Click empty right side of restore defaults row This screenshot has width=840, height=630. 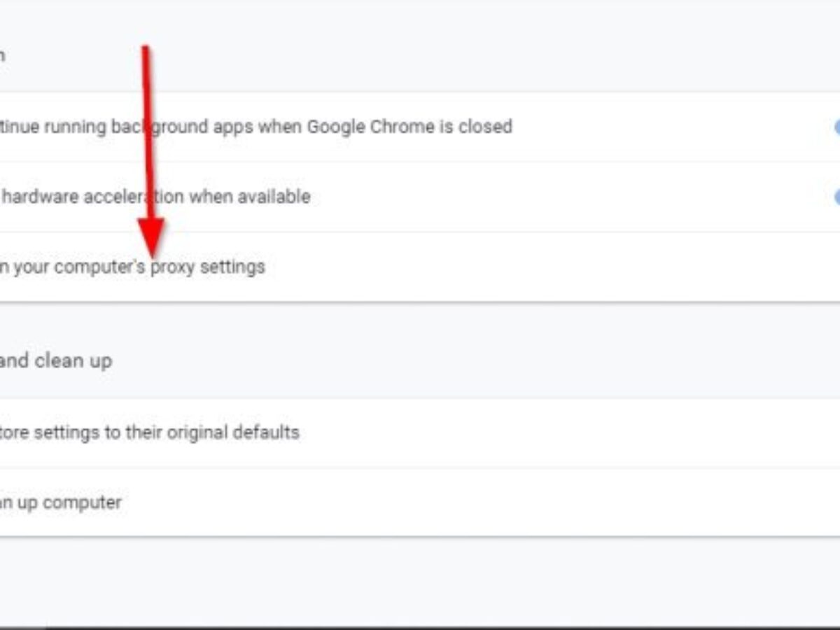coord(595,432)
